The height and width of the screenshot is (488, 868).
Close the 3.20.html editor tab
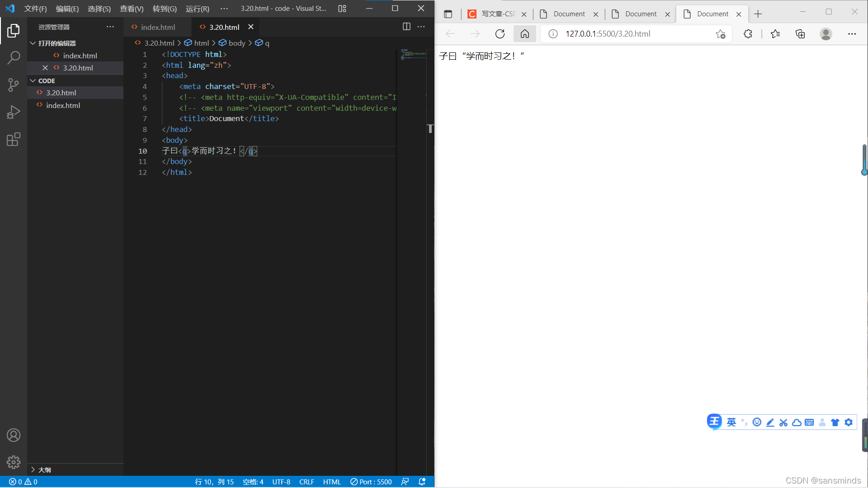pos(251,27)
